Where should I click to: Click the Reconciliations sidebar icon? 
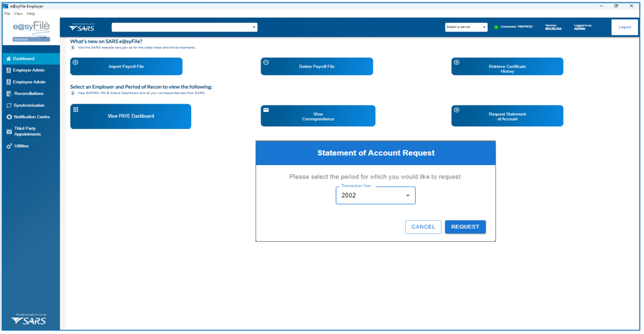coord(8,93)
